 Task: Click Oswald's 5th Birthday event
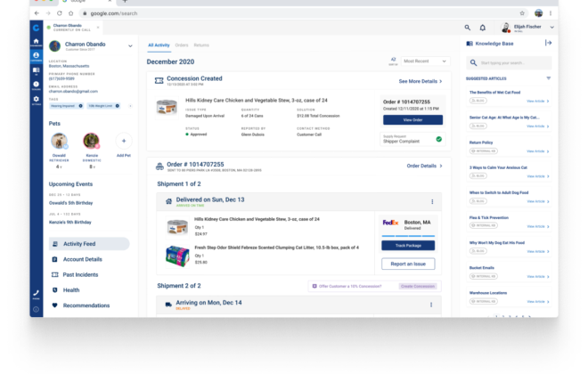(x=71, y=203)
